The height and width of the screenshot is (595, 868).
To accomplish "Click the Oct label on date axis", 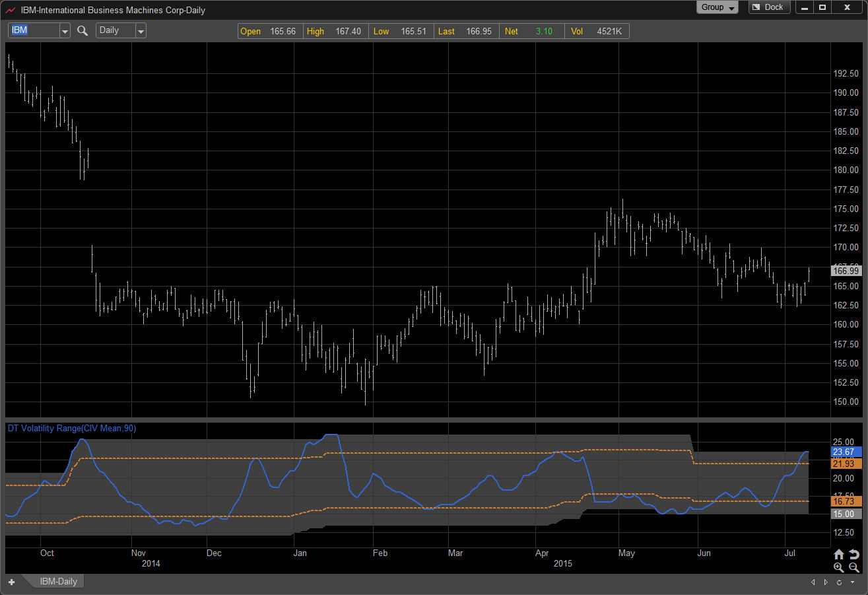I will pyautogui.click(x=47, y=553).
